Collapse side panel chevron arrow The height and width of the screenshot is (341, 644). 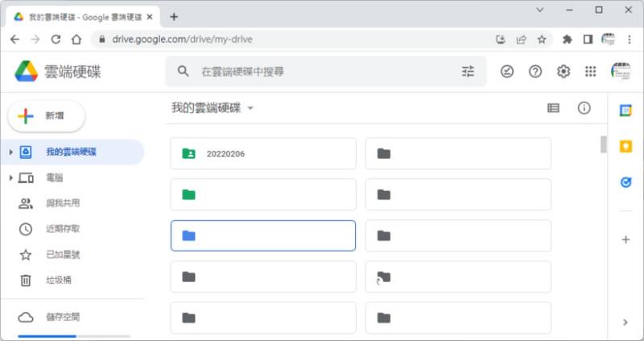(625, 322)
